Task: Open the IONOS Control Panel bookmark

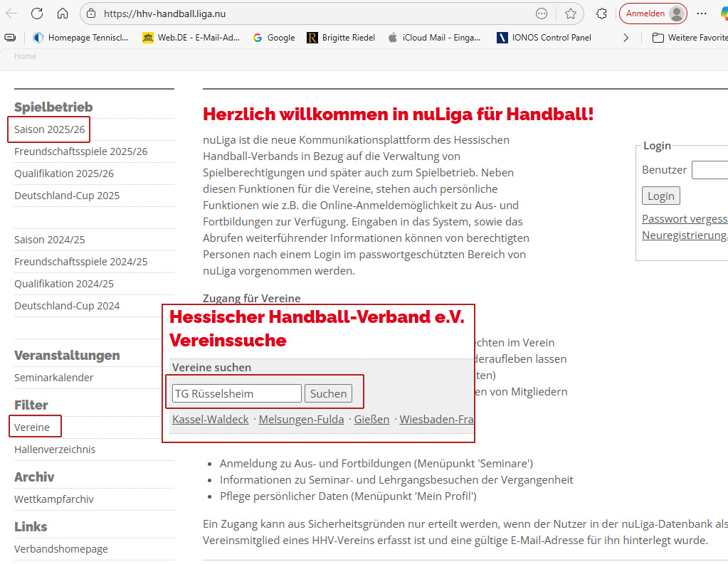Action: click(544, 38)
